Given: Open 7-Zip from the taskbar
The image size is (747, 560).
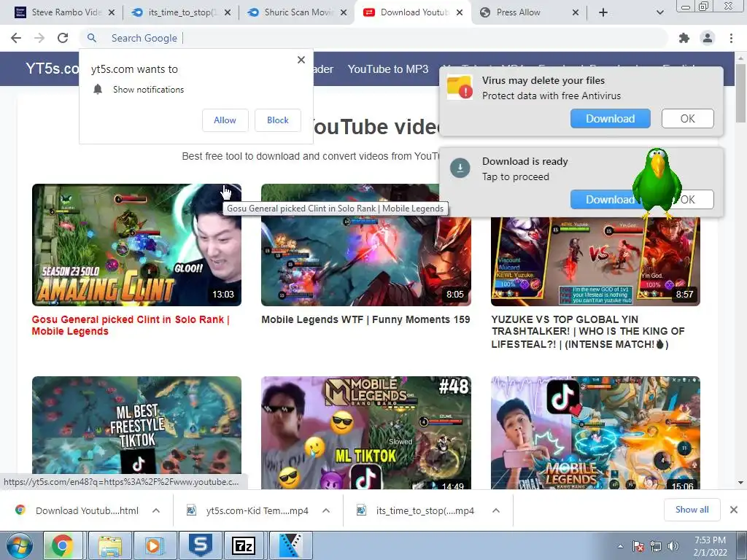Looking at the screenshot, I should tap(244, 545).
